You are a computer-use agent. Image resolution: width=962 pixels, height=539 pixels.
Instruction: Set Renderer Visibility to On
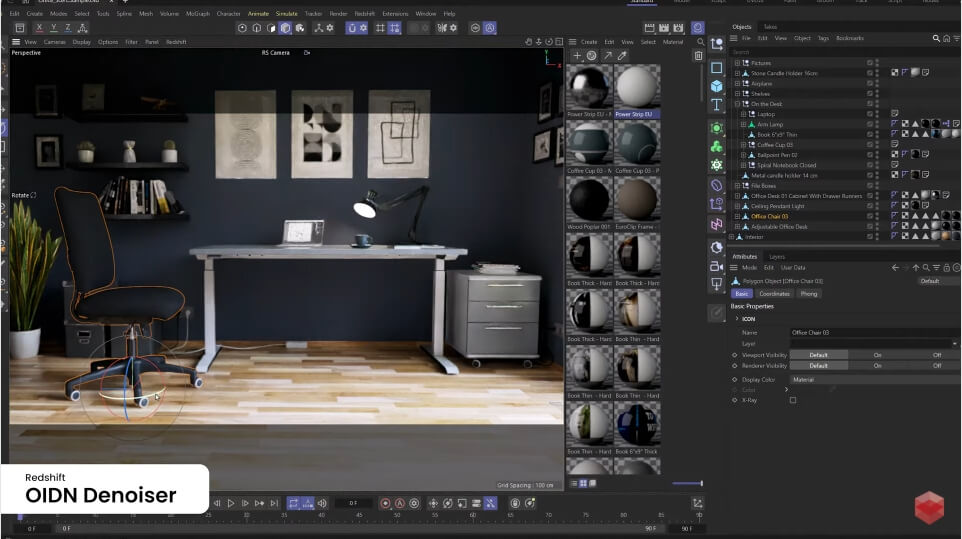[877, 365]
